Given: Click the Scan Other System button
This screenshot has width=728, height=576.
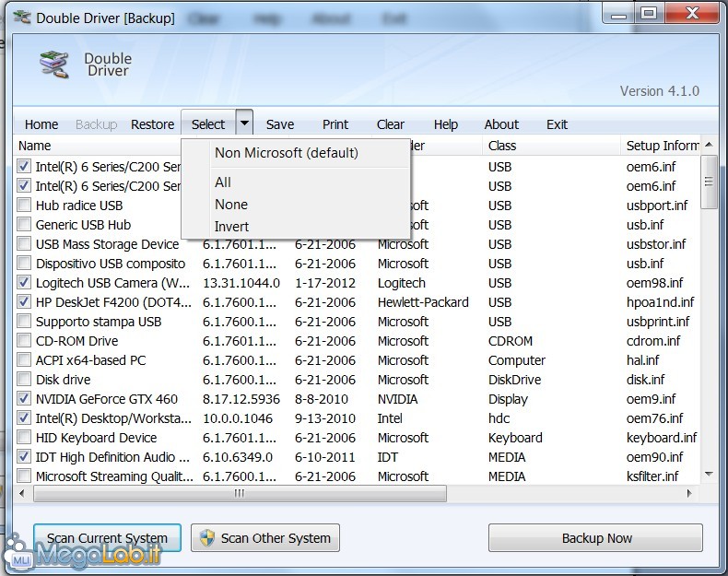Looking at the screenshot, I should click(265, 538).
